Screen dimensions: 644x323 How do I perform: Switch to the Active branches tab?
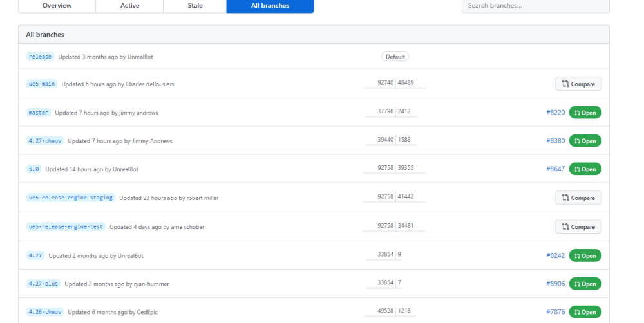129,6
